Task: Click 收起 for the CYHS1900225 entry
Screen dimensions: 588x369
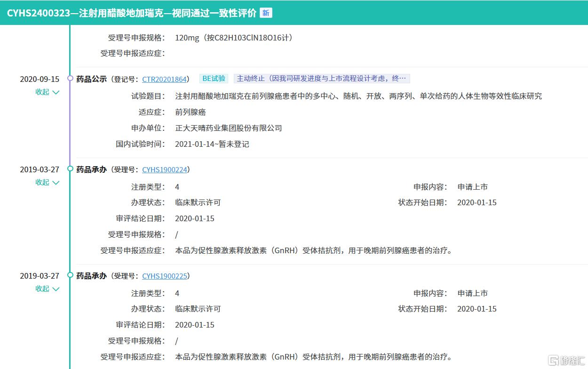Action: click(x=48, y=289)
